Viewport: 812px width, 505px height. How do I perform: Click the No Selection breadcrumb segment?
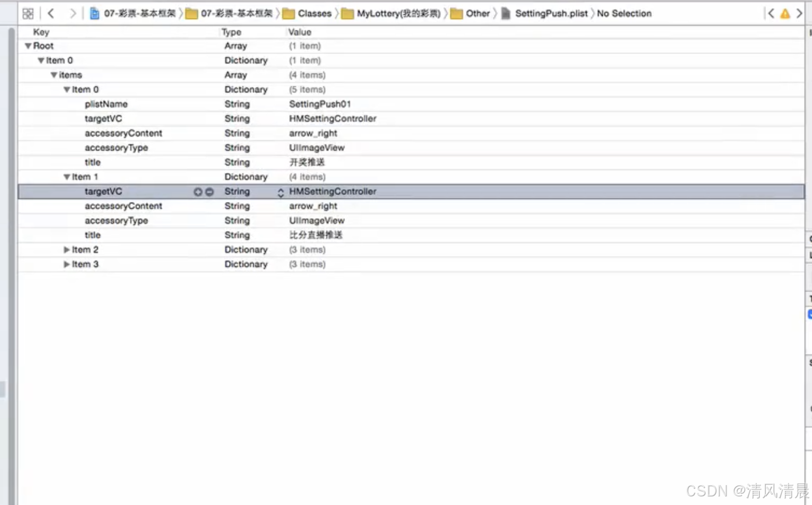point(624,13)
